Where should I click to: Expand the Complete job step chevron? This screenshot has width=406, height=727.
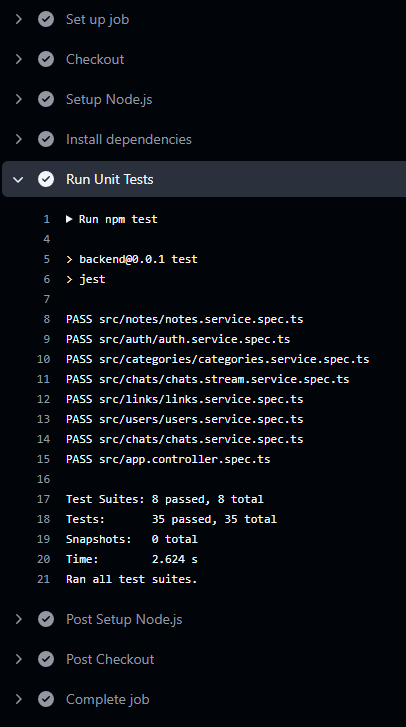pyautogui.click(x=19, y=699)
